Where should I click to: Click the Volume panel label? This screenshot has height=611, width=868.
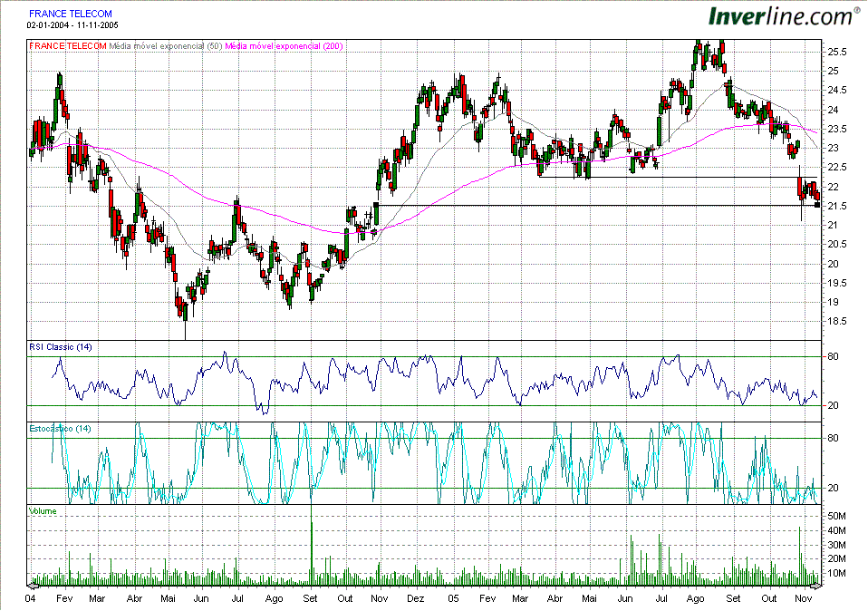click(43, 511)
